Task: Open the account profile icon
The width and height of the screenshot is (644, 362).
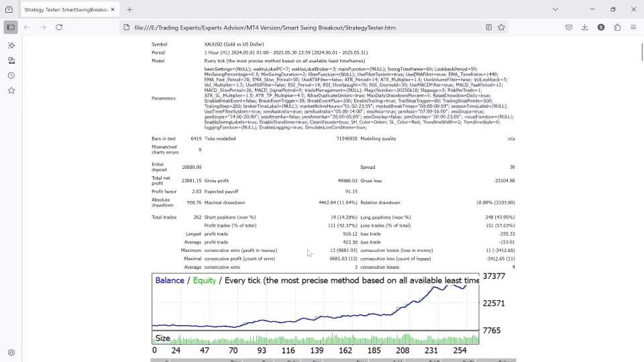Action: (601, 27)
